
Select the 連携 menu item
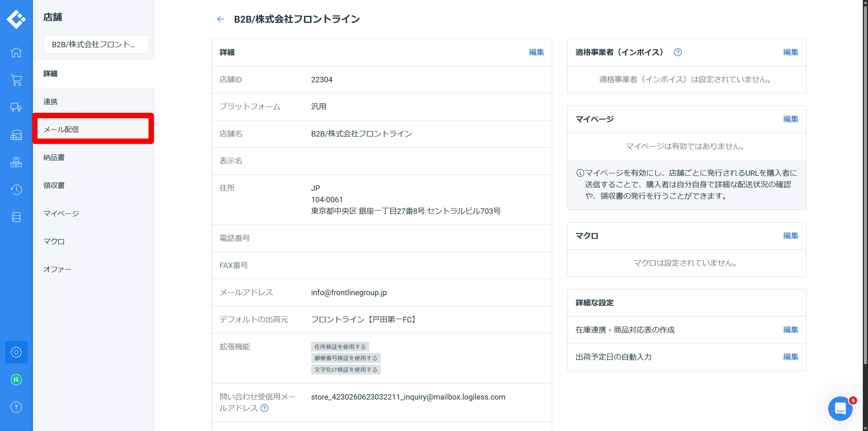(94, 102)
